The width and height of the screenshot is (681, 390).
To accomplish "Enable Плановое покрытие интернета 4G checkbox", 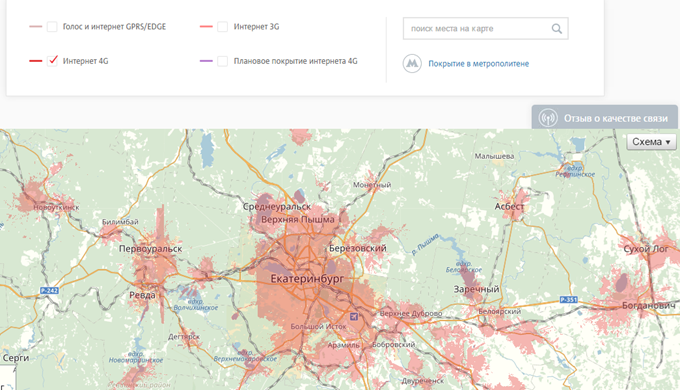I will click(222, 61).
